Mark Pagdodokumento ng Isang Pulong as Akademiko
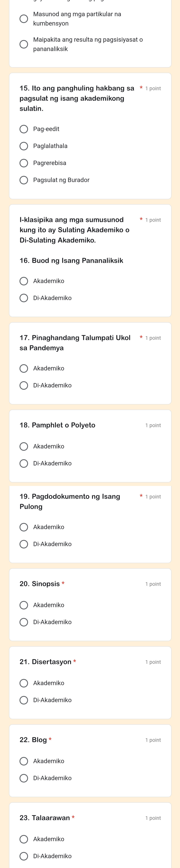 [x=24, y=527]
